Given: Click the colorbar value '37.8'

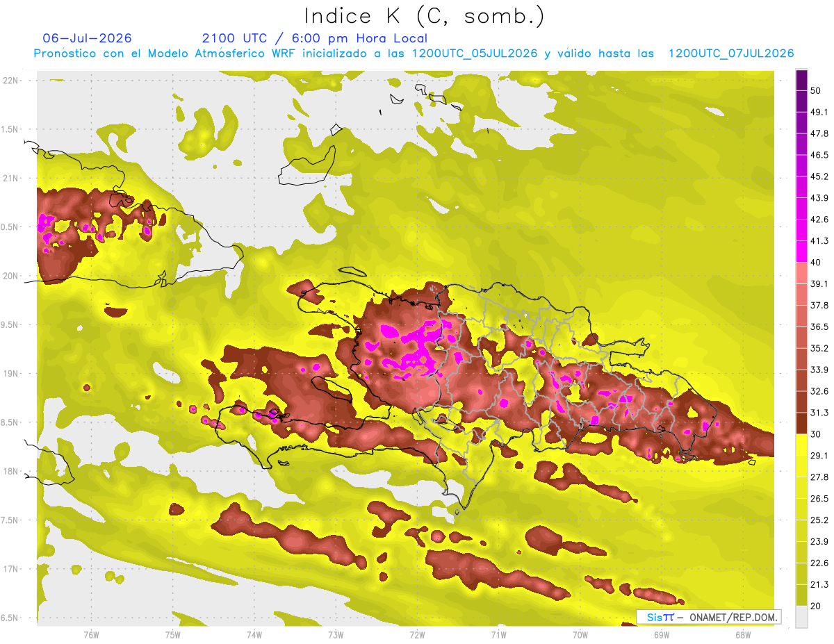Looking at the screenshot, I should pos(819,305).
